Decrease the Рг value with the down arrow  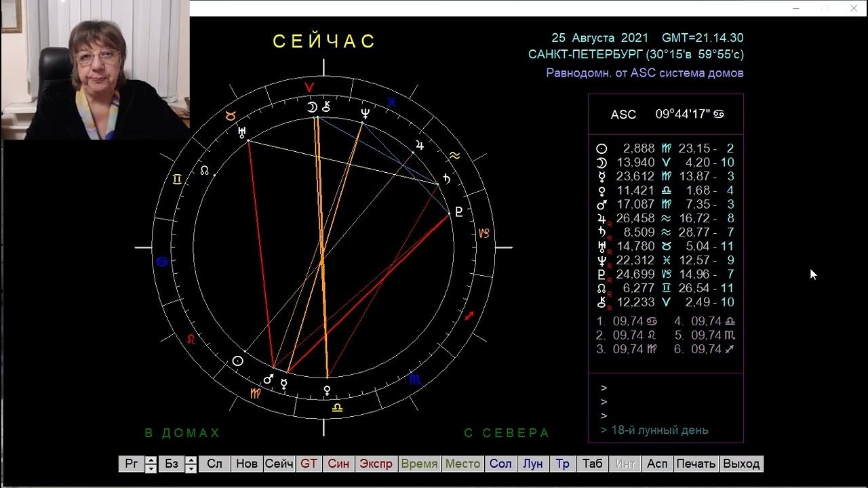point(151,468)
